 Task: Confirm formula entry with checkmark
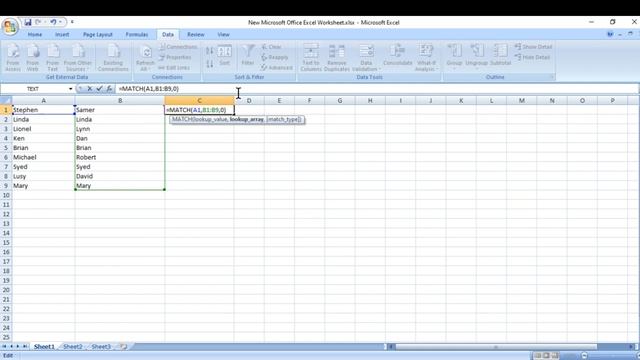(99, 89)
